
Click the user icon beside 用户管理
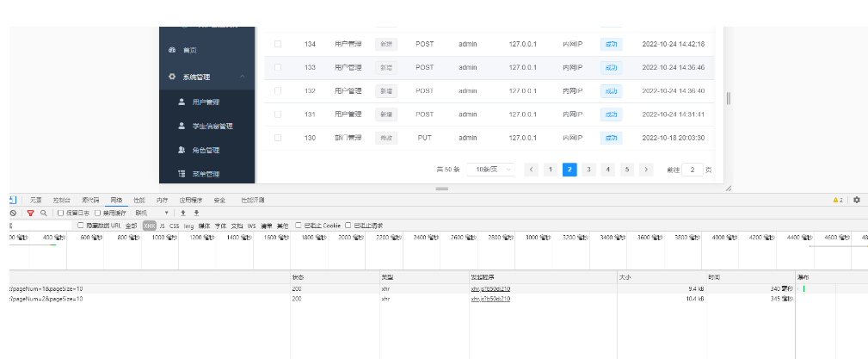pos(181,102)
